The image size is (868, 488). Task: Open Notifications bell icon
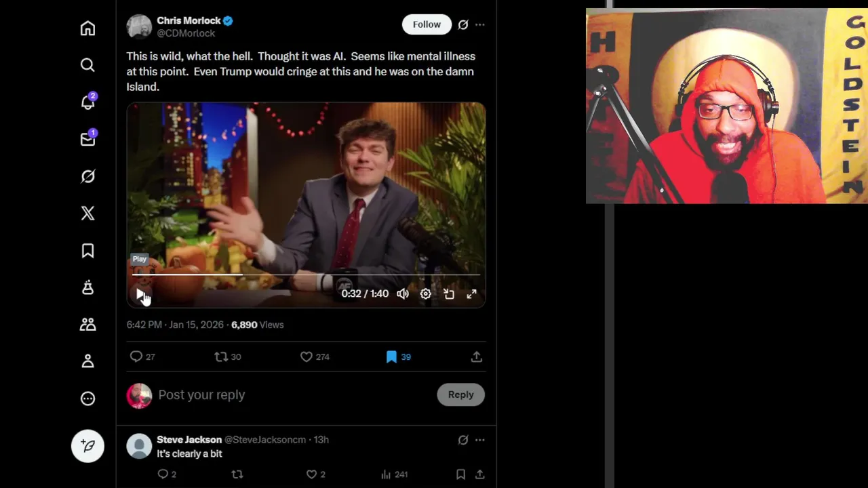tap(87, 102)
